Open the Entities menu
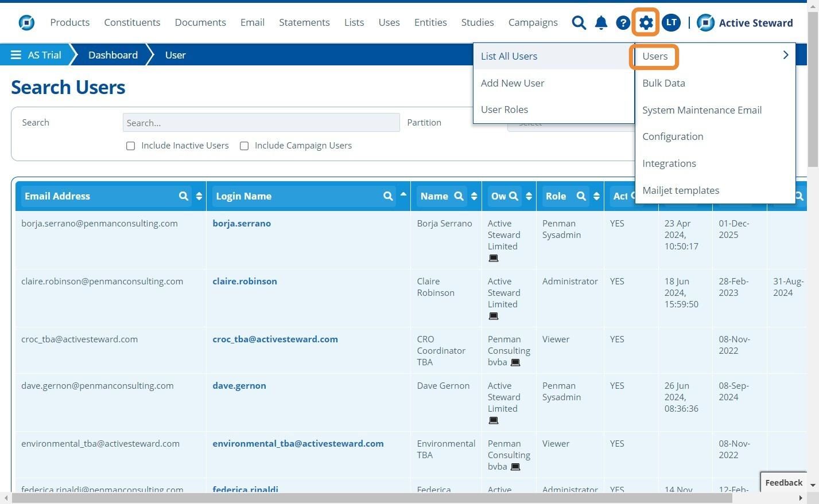The height and width of the screenshot is (504, 819). coord(430,22)
